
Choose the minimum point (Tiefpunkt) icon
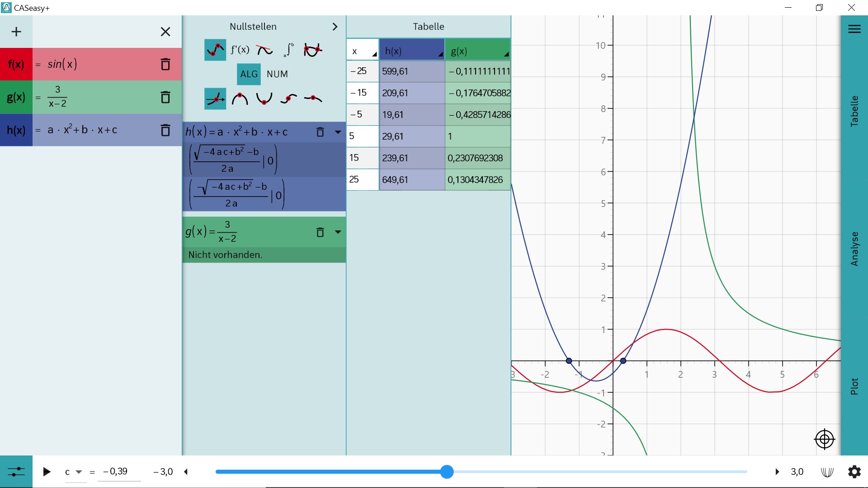264,99
